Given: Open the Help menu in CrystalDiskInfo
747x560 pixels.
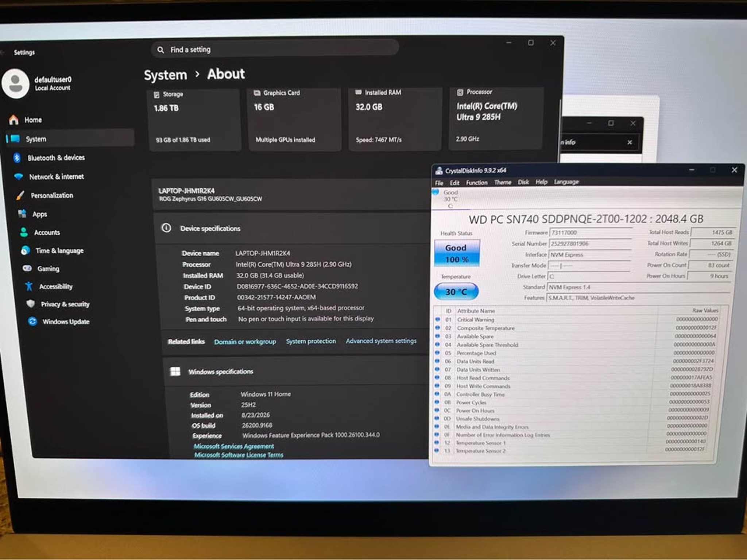Looking at the screenshot, I should (542, 182).
